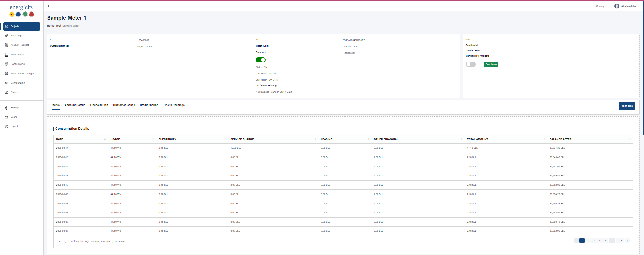This screenshot has width=644, height=255.
Task: Switch to the Customer Issues tab
Action: (x=124, y=105)
